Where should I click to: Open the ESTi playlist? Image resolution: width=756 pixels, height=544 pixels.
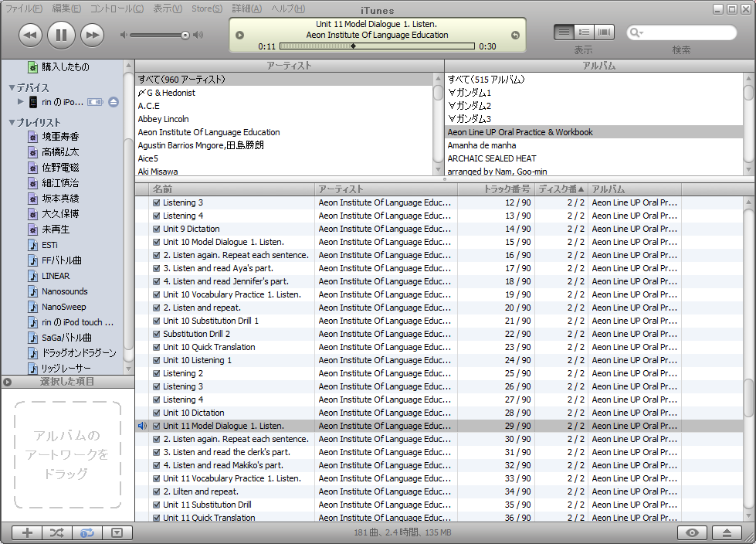pos(49,245)
